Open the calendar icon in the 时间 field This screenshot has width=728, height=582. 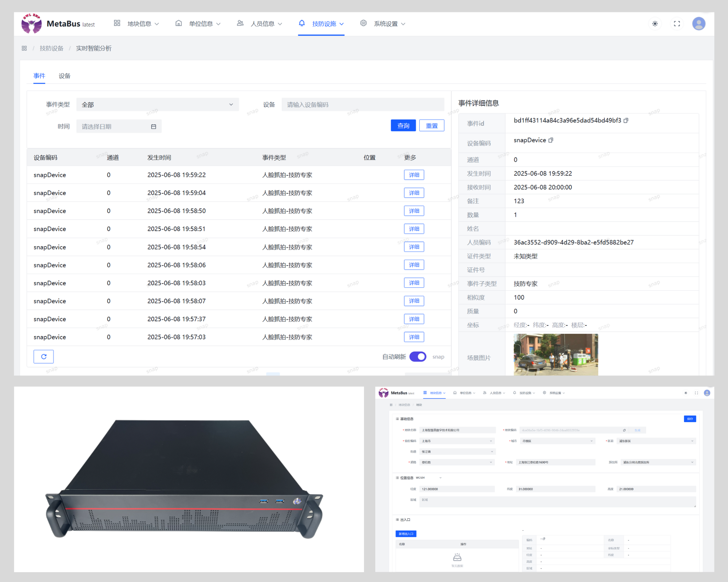pyautogui.click(x=154, y=126)
